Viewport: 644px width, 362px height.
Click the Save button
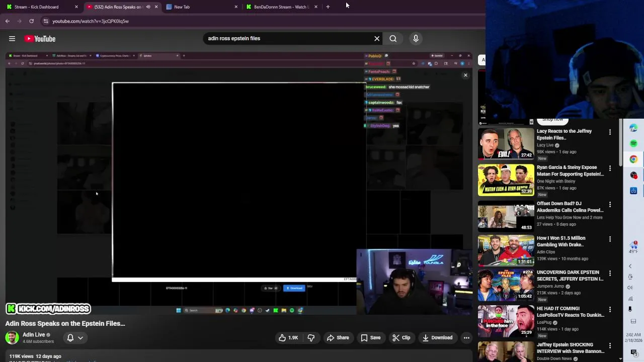(x=371, y=338)
